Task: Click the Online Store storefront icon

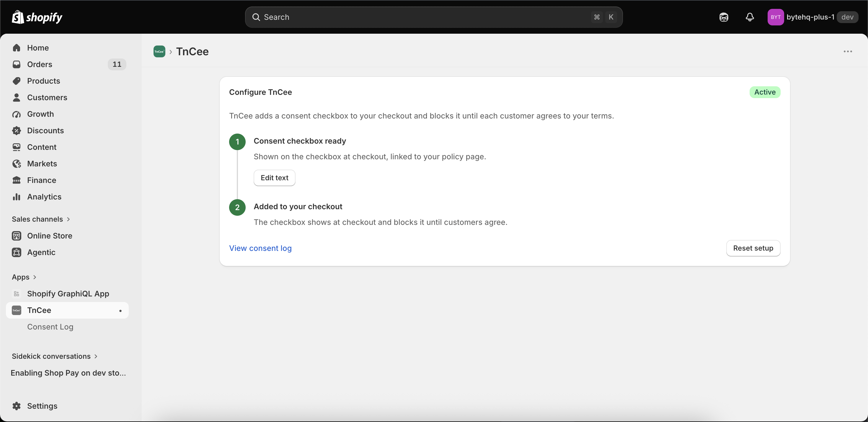Action: point(17,236)
